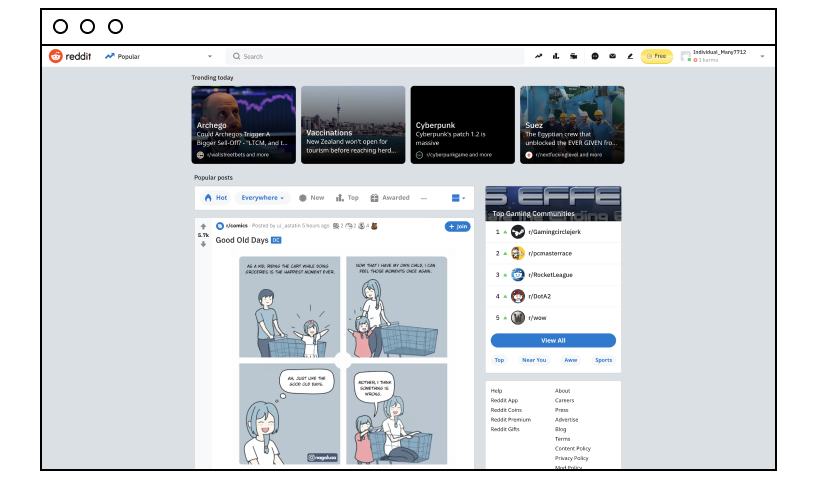Click the r/wallstreetbets source on Archego card

(x=233, y=155)
